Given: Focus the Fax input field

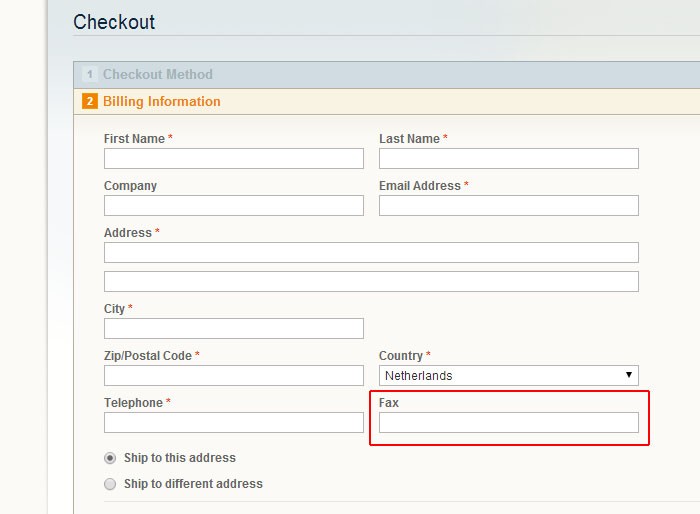Looking at the screenshot, I should (509, 422).
